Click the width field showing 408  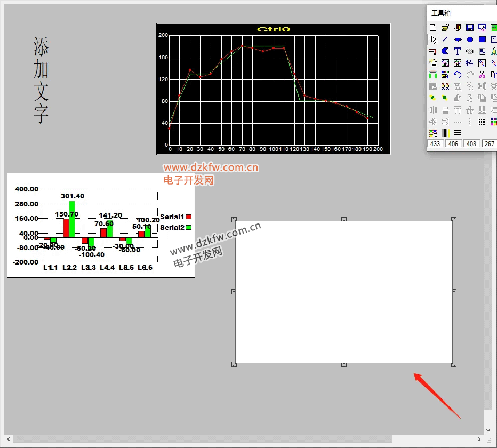point(471,144)
